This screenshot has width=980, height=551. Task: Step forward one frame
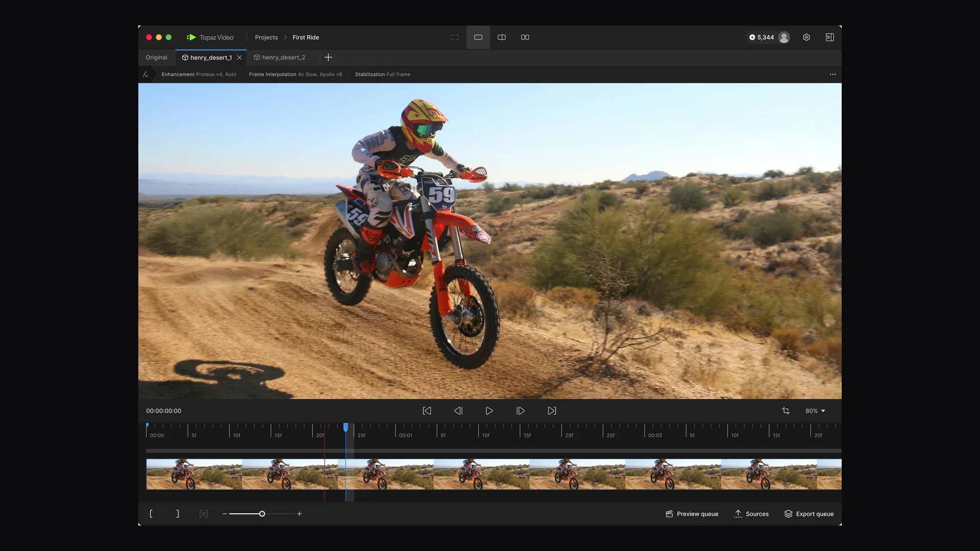pyautogui.click(x=521, y=411)
